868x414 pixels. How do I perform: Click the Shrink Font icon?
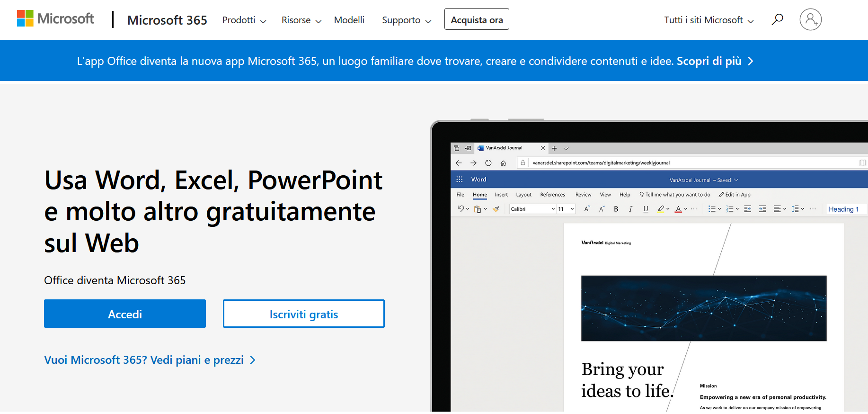tap(602, 209)
